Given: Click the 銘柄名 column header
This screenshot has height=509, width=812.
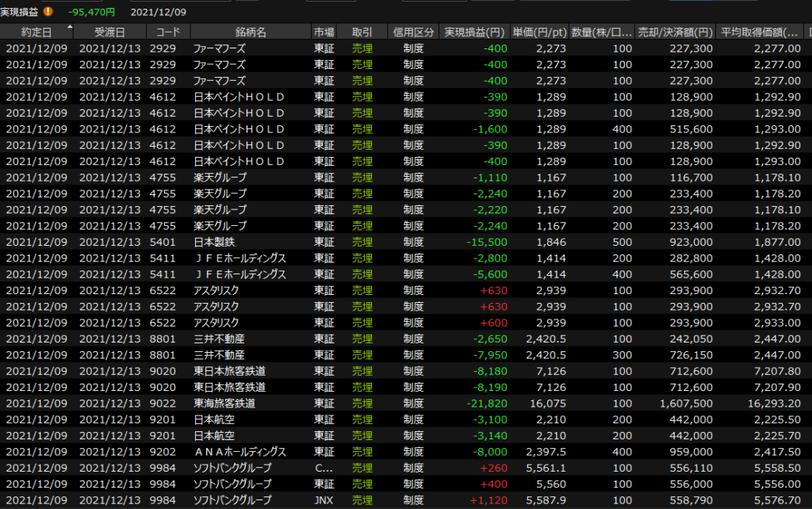Looking at the screenshot, I should (x=251, y=33).
